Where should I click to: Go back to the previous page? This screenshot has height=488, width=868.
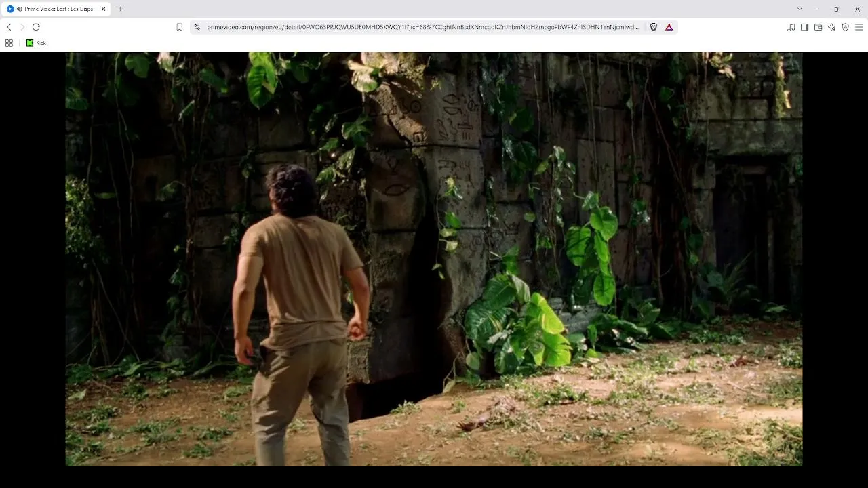(9, 27)
